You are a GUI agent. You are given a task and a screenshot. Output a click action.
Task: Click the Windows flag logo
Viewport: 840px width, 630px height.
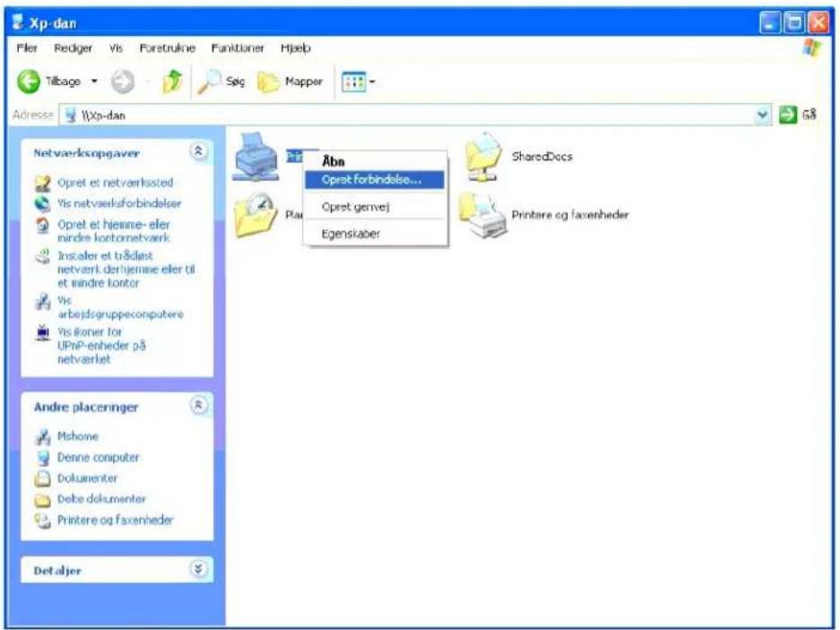tap(811, 48)
